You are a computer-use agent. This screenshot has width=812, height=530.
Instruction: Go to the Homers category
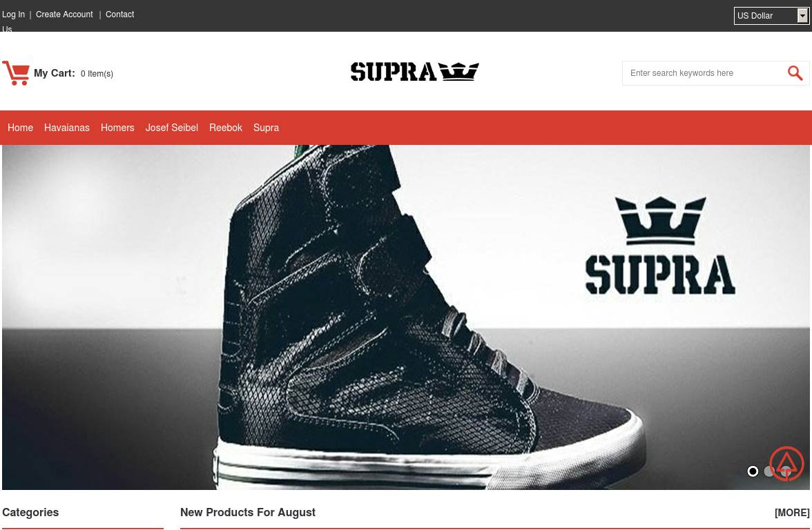[117, 128]
